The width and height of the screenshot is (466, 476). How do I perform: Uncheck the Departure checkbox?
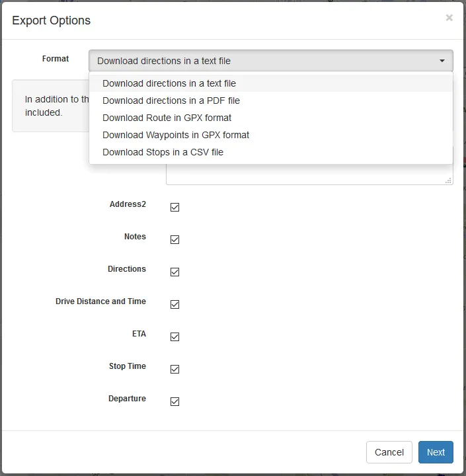click(175, 402)
